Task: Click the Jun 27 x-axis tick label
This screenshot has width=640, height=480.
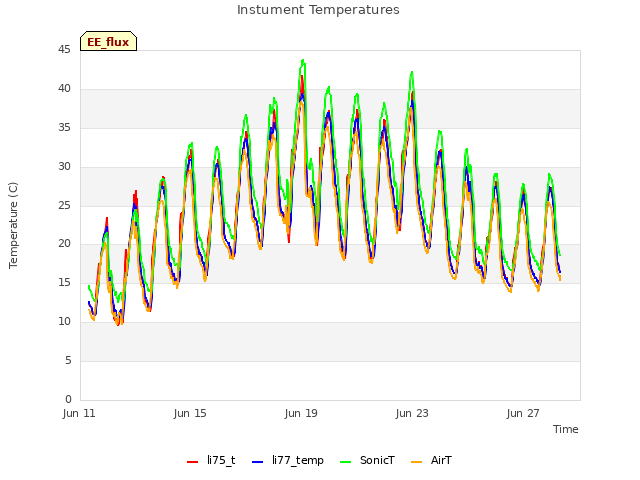Action: point(523,413)
